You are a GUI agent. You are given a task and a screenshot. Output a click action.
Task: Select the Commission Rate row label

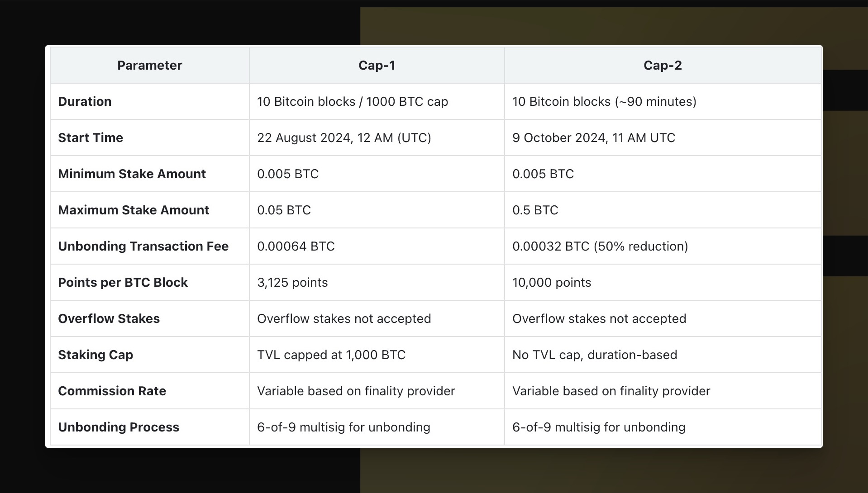coord(112,391)
